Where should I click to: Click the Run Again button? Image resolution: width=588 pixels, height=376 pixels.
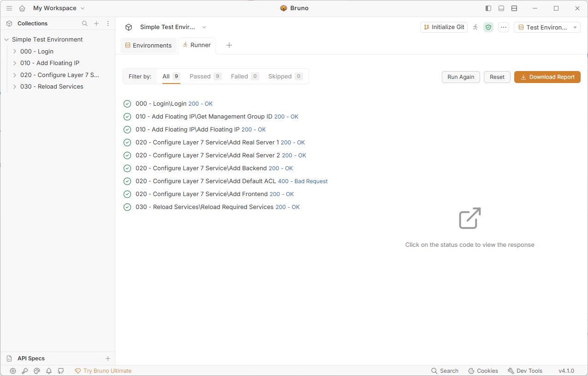pyautogui.click(x=461, y=77)
